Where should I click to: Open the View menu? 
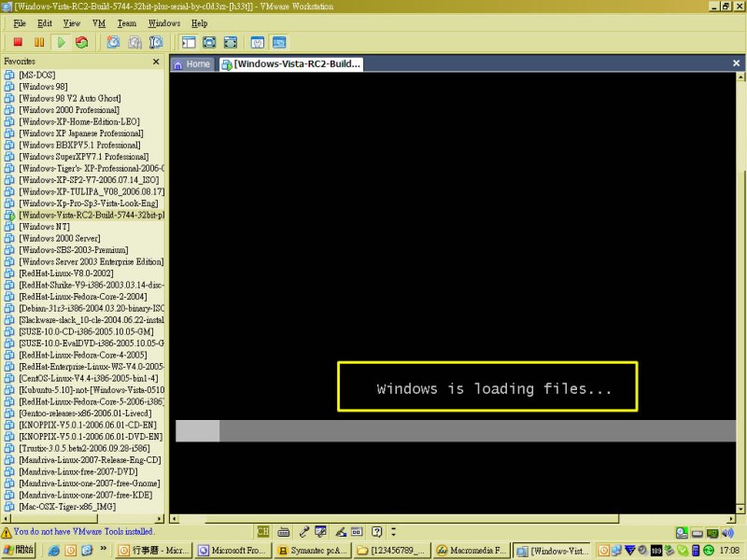pos(72,22)
